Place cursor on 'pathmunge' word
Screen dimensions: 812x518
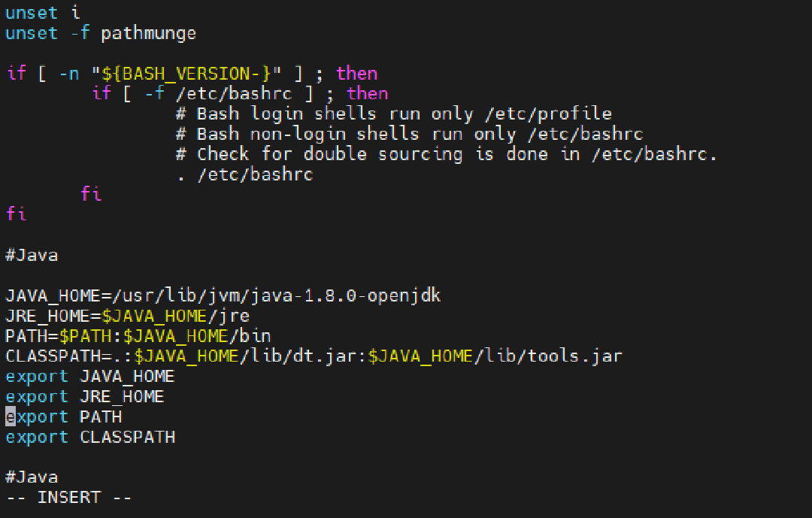(x=149, y=34)
